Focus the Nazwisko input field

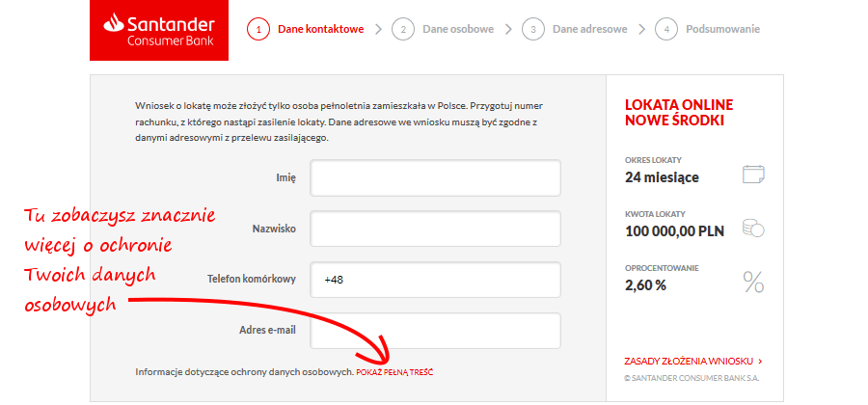[436, 229]
